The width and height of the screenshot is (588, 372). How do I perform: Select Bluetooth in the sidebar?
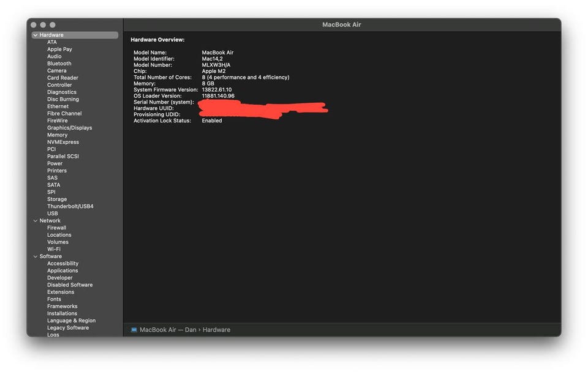click(59, 63)
